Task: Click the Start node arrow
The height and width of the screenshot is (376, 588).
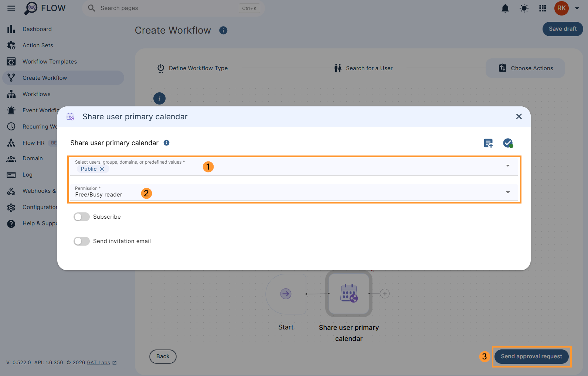Action: point(286,294)
